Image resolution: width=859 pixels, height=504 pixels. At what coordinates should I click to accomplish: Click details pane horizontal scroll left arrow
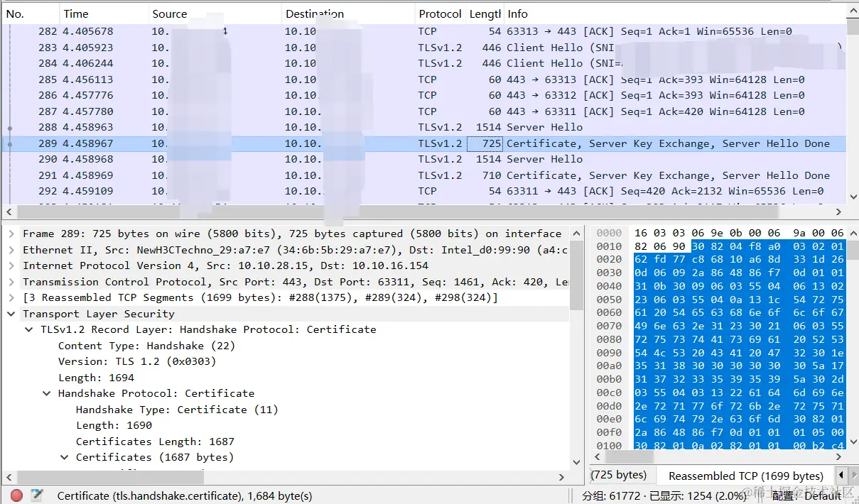click(9, 478)
